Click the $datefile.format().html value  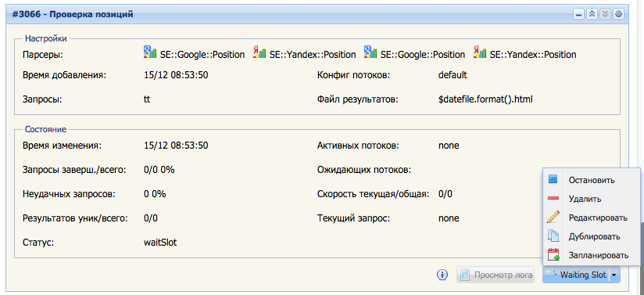pos(485,99)
